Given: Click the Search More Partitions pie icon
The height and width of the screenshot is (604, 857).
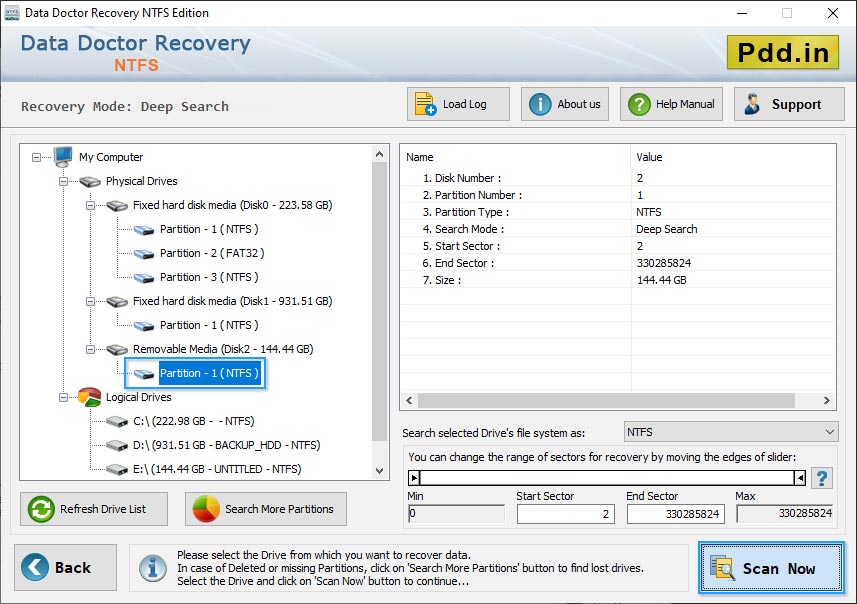Looking at the screenshot, I should pyautogui.click(x=206, y=509).
